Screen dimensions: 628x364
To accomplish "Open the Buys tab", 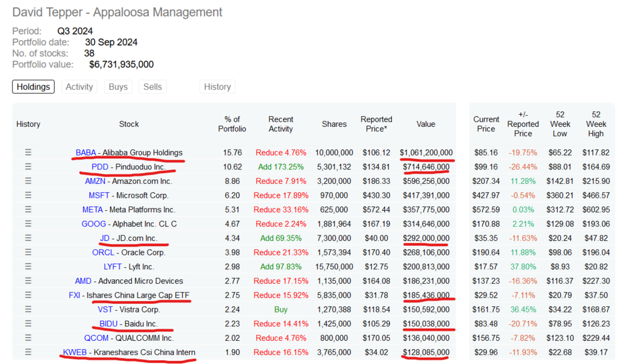I will pos(118,87).
